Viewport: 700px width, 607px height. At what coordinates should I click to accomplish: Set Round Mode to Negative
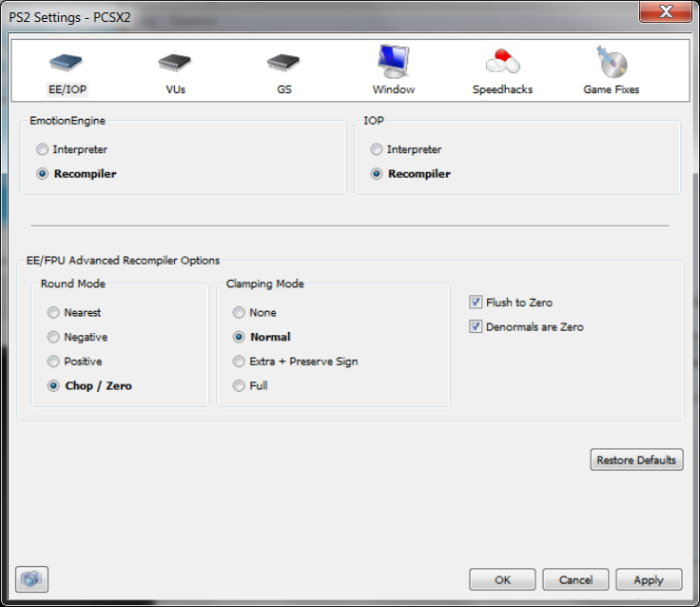point(53,337)
